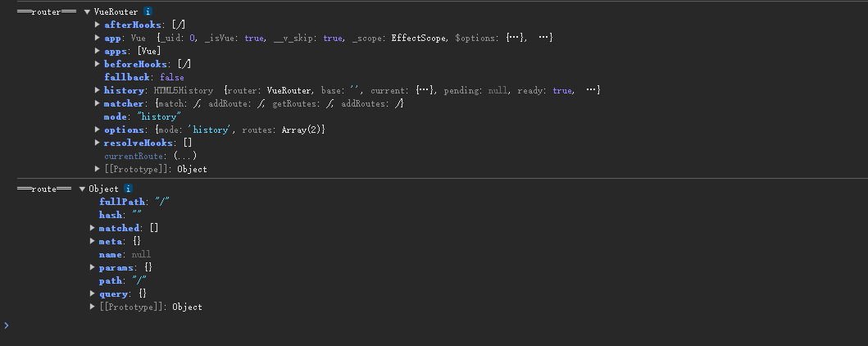Collapse the VueRouter object tree
This screenshot has width=868, height=346.
pyautogui.click(x=87, y=12)
